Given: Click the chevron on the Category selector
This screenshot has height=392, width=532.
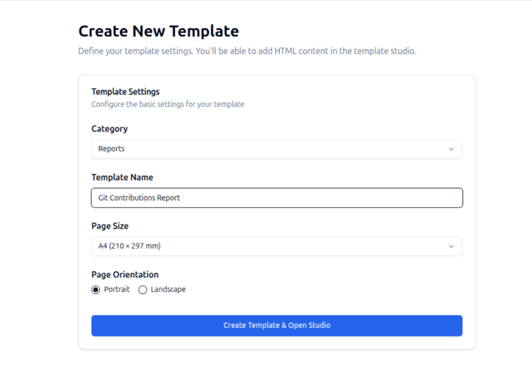Looking at the screenshot, I should (451, 148).
